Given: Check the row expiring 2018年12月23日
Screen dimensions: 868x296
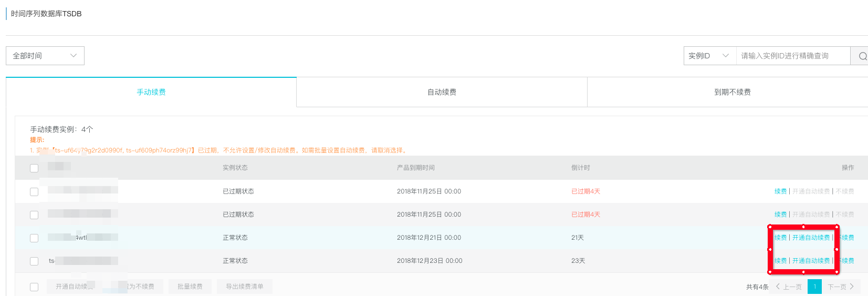Looking at the screenshot, I should tap(34, 261).
